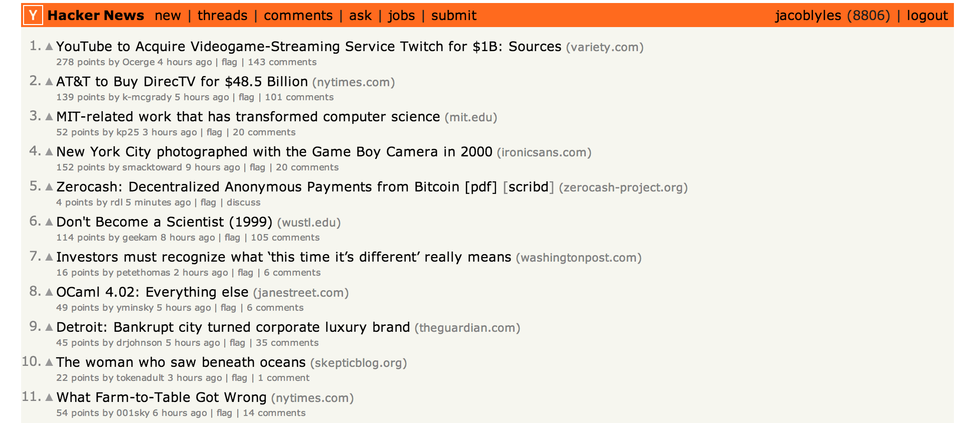This screenshot has height=423, width=980.
Task: Upvote What Farm-to-Table Got Wrong
Action: point(49,397)
